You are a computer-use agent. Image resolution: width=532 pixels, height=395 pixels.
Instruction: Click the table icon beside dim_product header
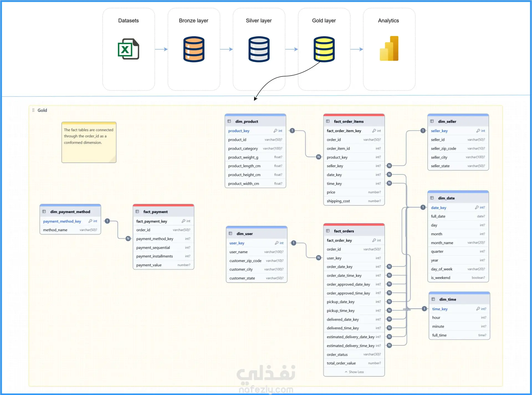pos(229,121)
